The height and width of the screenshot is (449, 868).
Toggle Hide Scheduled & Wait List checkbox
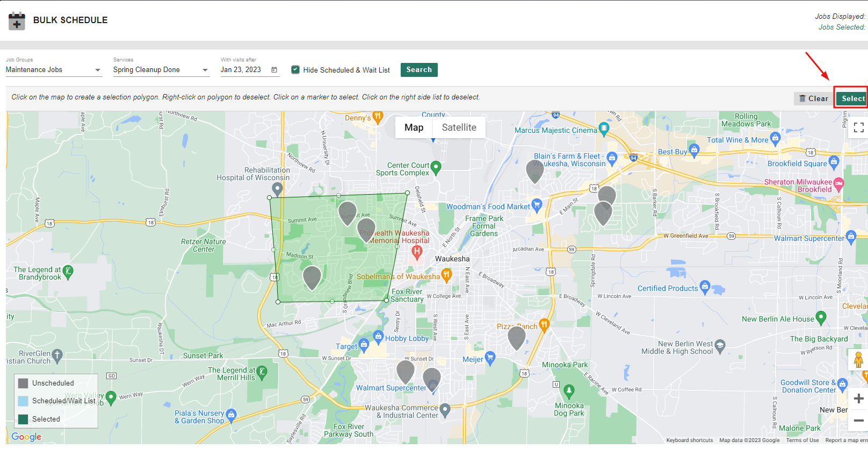295,70
